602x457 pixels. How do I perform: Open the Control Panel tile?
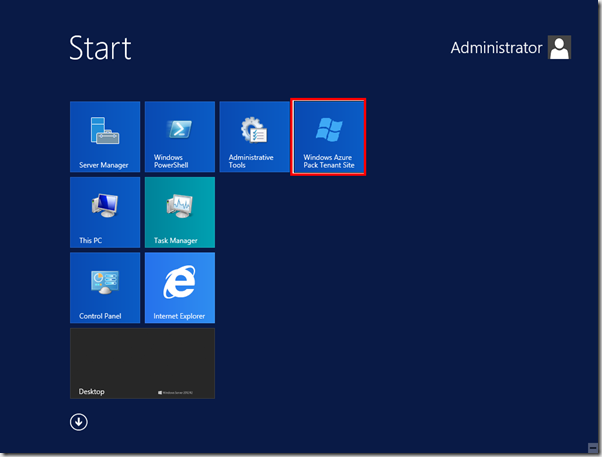point(105,288)
